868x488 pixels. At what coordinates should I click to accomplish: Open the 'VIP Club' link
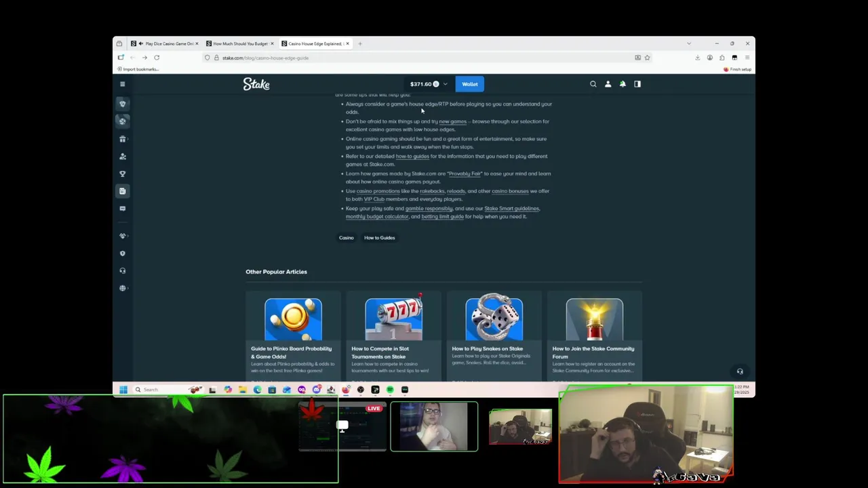click(374, 199)
